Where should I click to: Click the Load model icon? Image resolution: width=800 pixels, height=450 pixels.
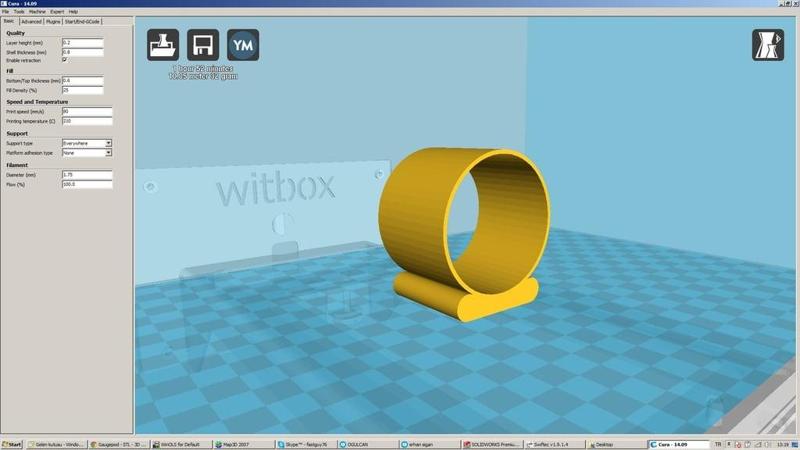coord(163,45)
